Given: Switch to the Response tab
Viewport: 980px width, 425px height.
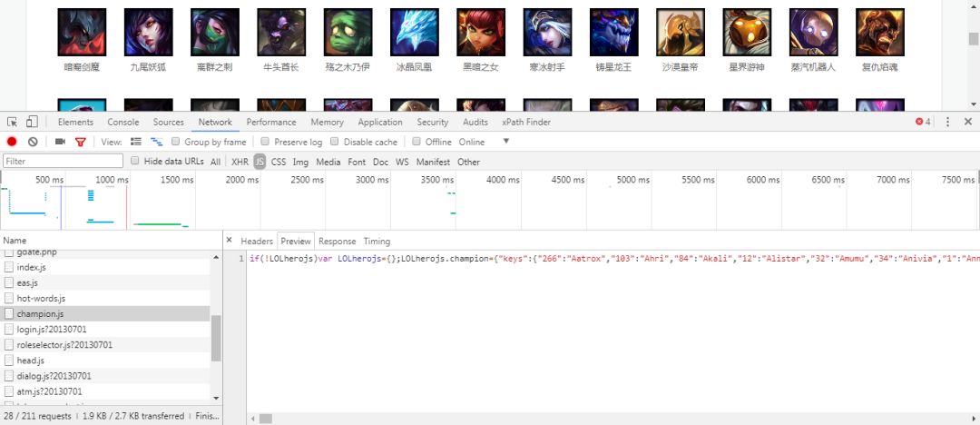Looking at the screenshot, I should (x=337, y=241).
